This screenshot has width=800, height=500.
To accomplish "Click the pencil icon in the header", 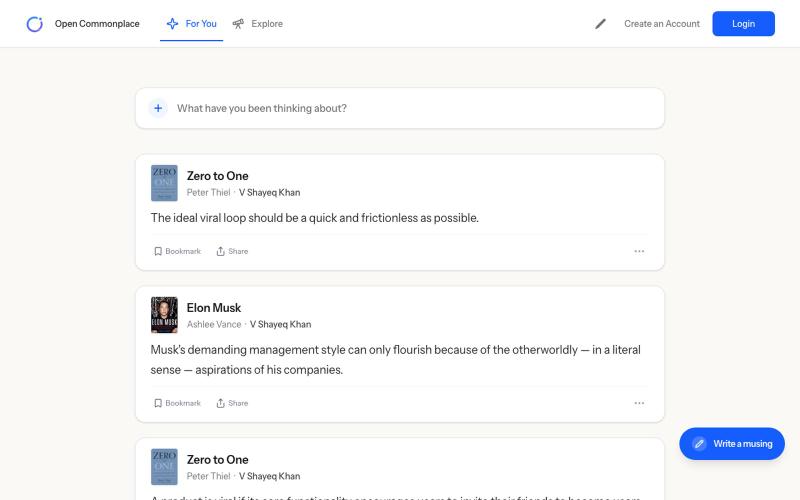I will coord(601,24).
